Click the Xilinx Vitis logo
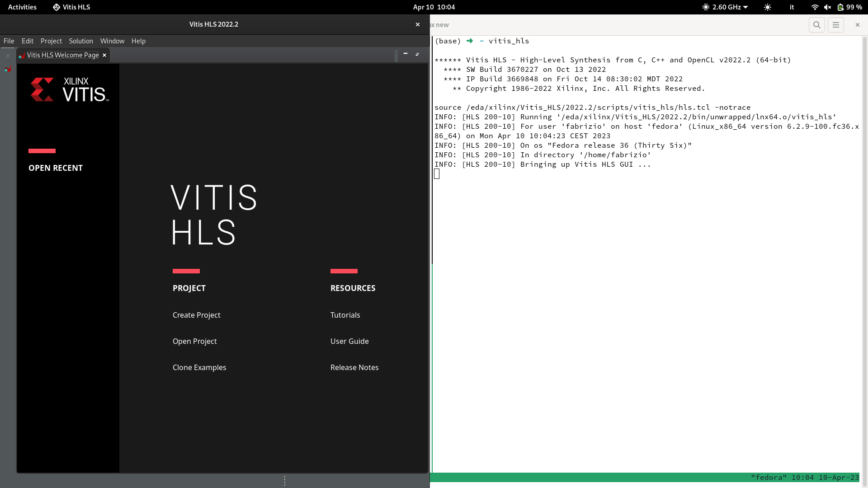This screenshot has width=868, height=488. pos(70,89)
